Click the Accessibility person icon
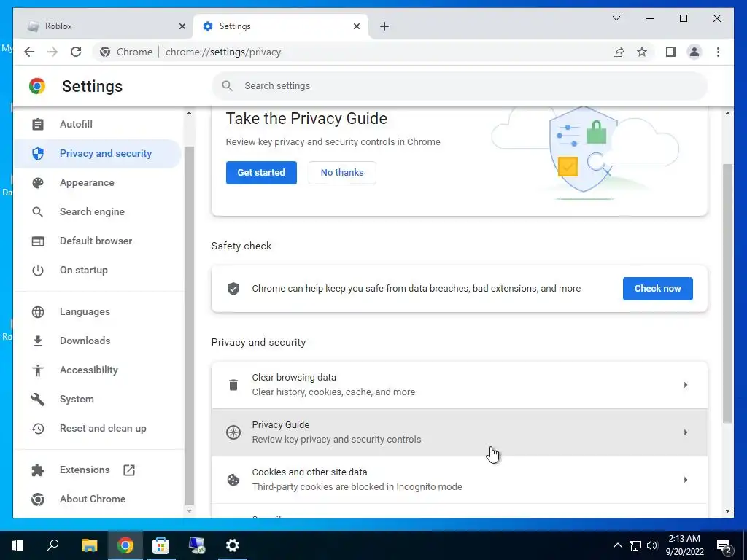The height and width of the screenshot is (560, 747). pyautogui.click(x=38, y=370)
